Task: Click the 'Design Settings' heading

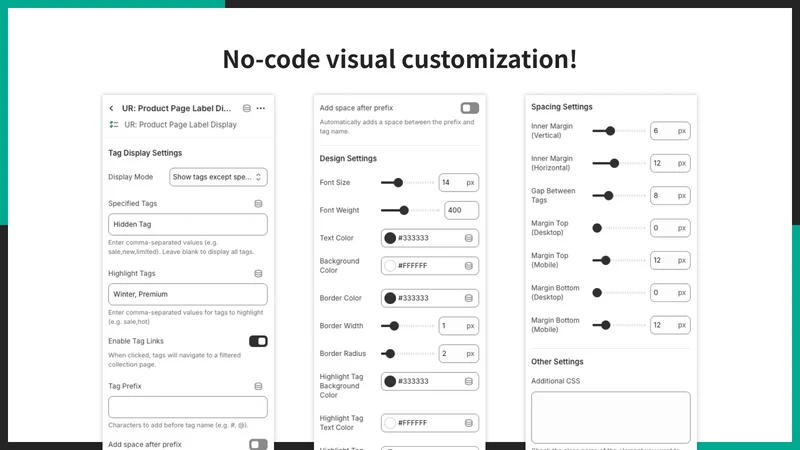Action: point(348,159)
